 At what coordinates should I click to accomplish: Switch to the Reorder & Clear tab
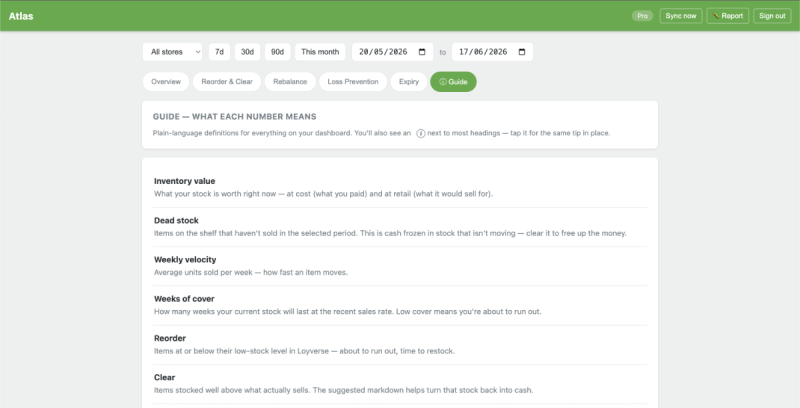(x=227, y=82)
